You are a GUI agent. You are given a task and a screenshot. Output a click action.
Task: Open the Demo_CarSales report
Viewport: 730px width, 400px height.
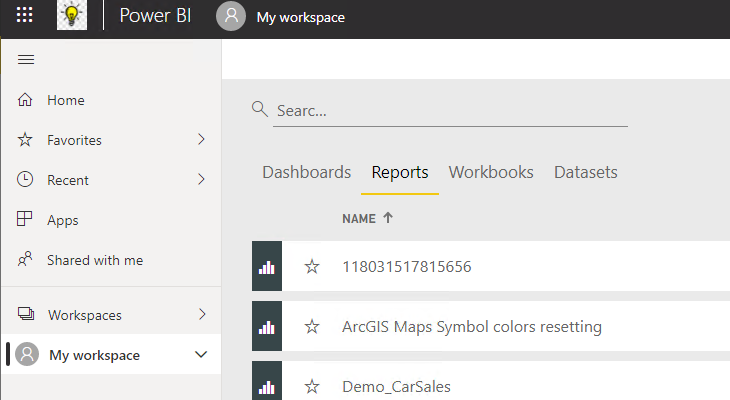point(397,387)
